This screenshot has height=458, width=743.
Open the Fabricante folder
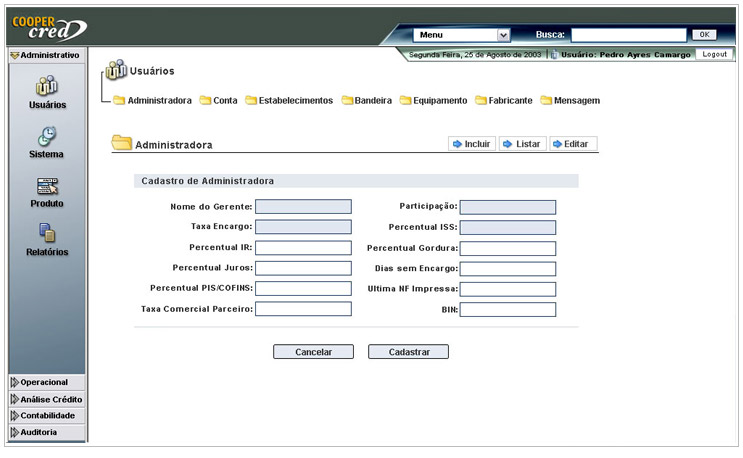click(503, 101)
